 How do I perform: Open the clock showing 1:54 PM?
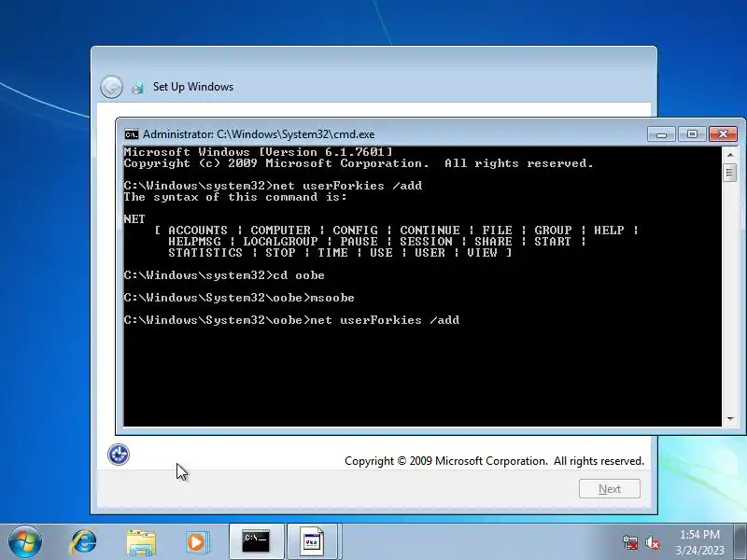(x=699, y=534)
